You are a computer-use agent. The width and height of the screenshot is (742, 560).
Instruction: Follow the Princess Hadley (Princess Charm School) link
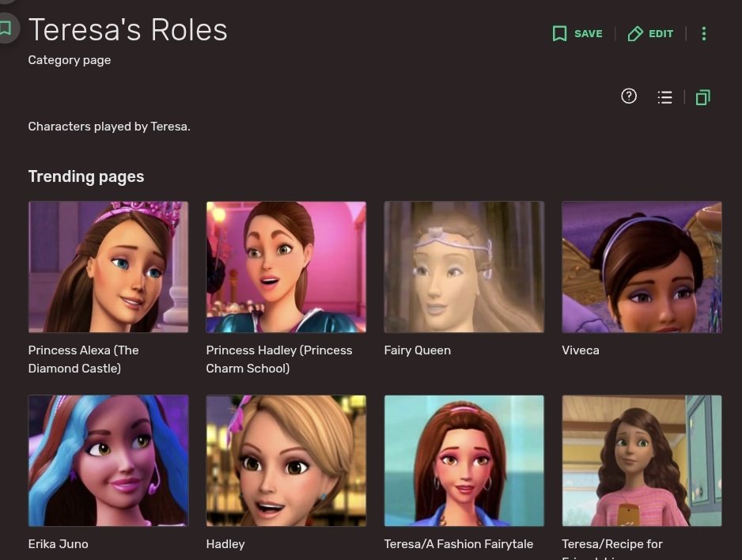[x=279, y=359]
